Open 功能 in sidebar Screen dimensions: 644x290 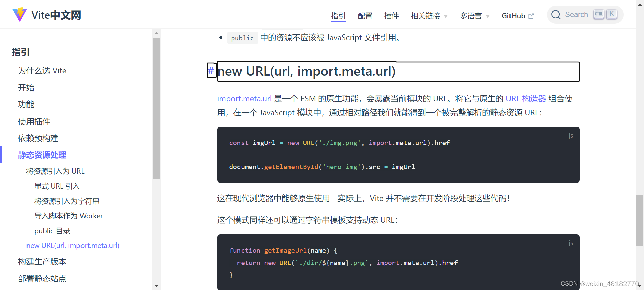[26, 104]
